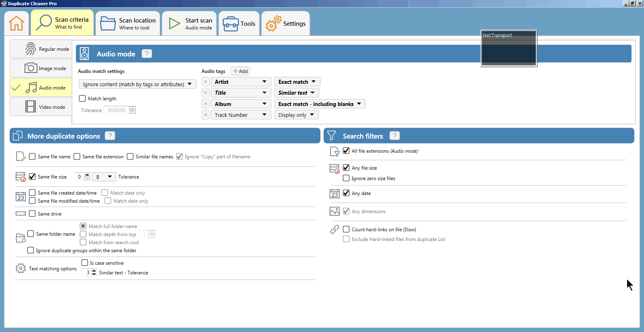Click the NetTransport floating window

pyautogui.click(x=509, y=48)
